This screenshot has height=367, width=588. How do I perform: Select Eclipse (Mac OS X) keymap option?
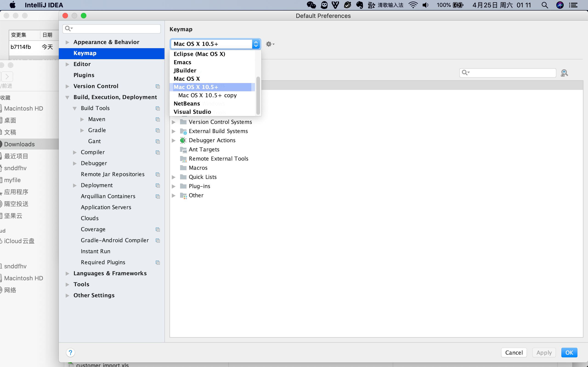tap(199, 54)
